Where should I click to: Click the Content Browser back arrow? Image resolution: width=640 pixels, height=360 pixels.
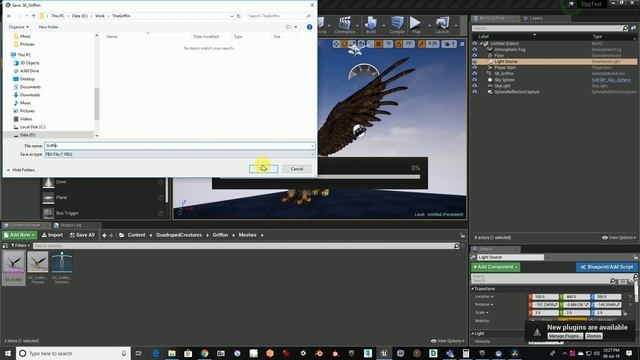point(104,235)
